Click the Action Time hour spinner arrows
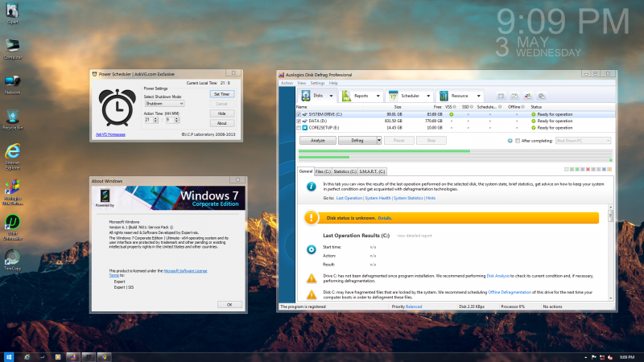Image resolution: width=644 pixels, height=362 pixels. 155,120
